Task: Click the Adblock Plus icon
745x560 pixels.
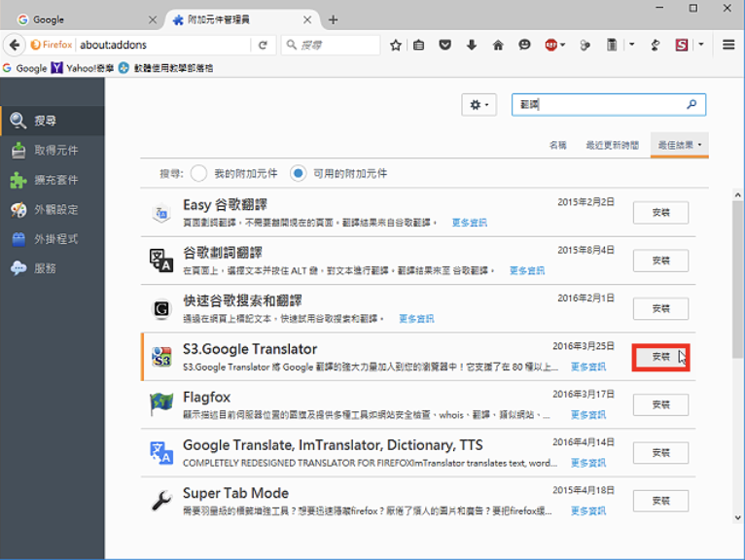Action: (x=550, y=45)
